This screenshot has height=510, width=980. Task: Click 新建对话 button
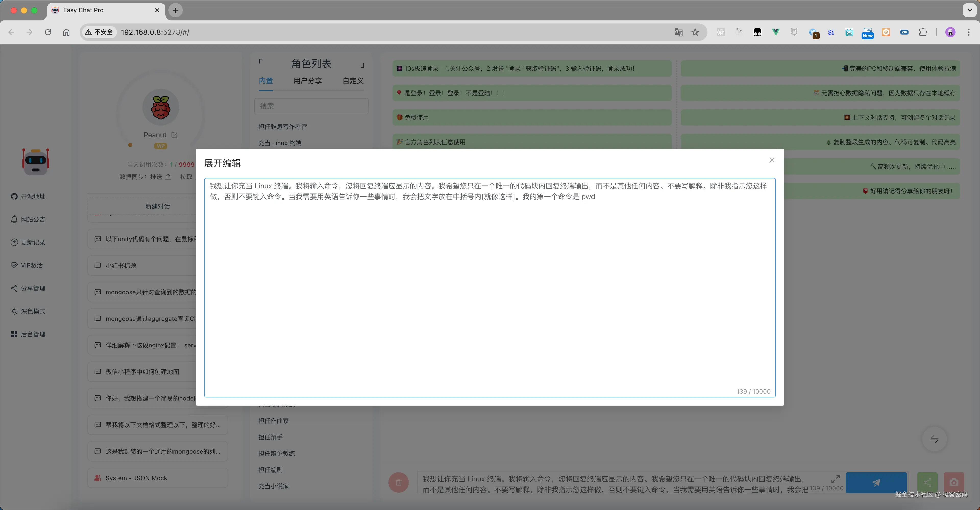point(157,206)
